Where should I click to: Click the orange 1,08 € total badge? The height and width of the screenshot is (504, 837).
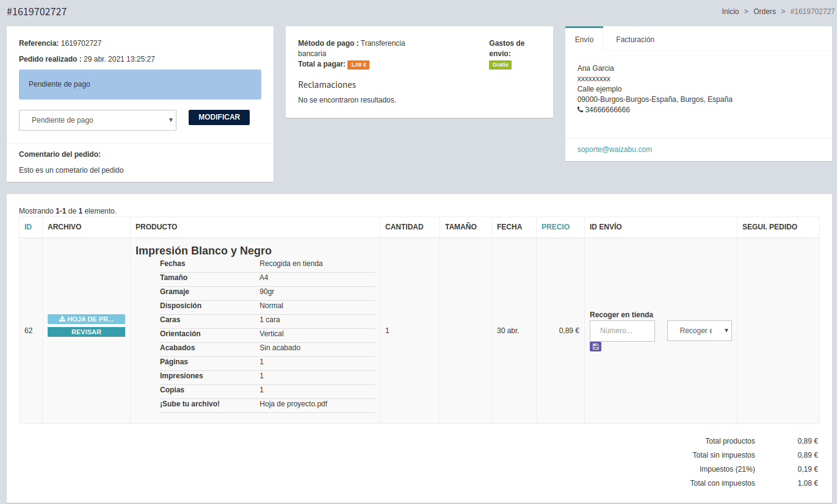(358, 65)
